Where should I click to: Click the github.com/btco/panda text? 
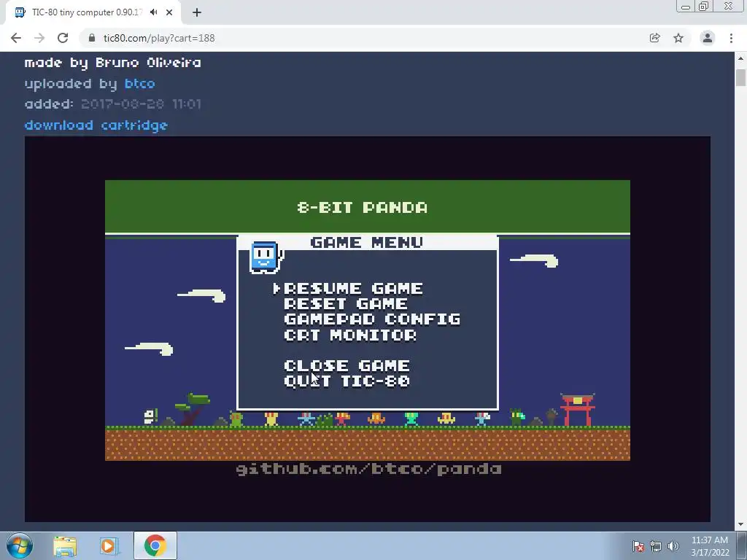pyautogui.click(x=368, y=469)
